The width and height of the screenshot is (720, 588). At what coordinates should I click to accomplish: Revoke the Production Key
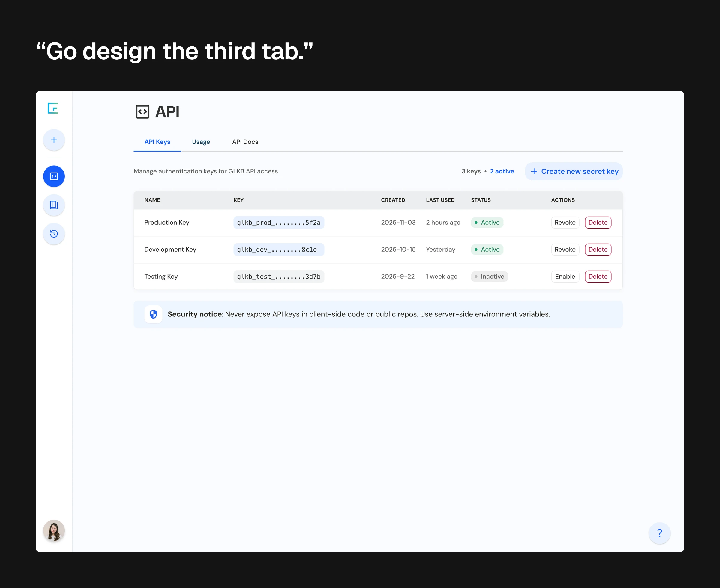tap(565, 223)
